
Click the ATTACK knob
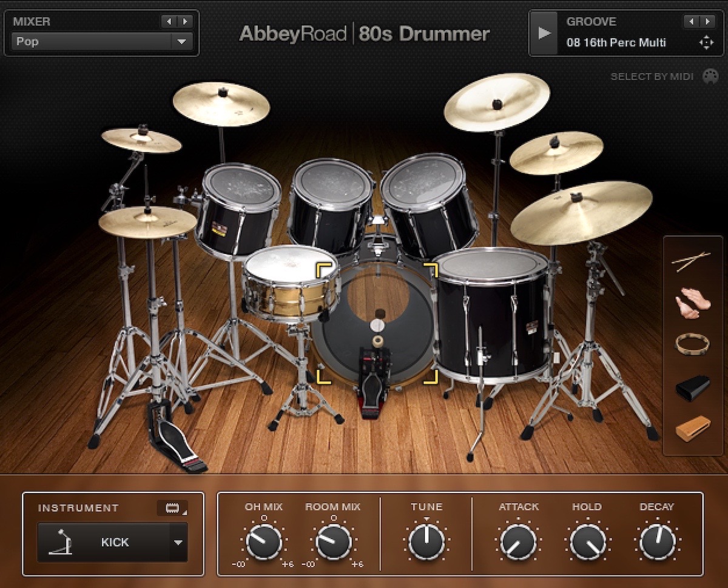point(518,541)
